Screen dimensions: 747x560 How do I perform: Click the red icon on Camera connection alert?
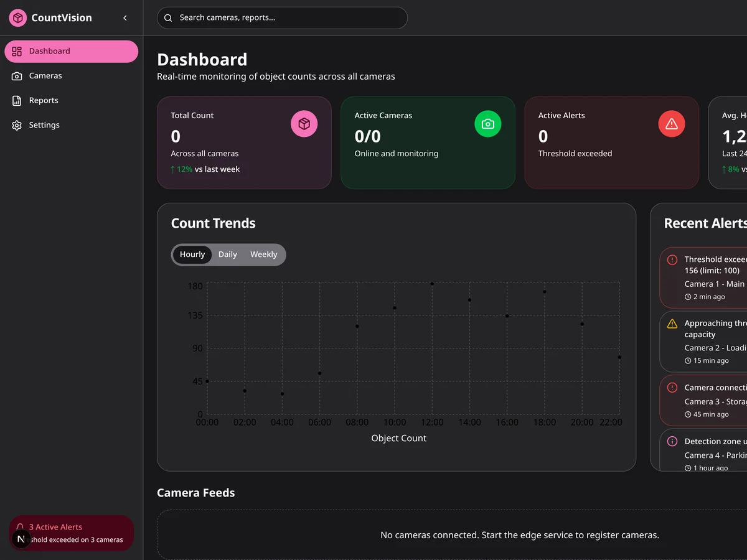(672, 388)
